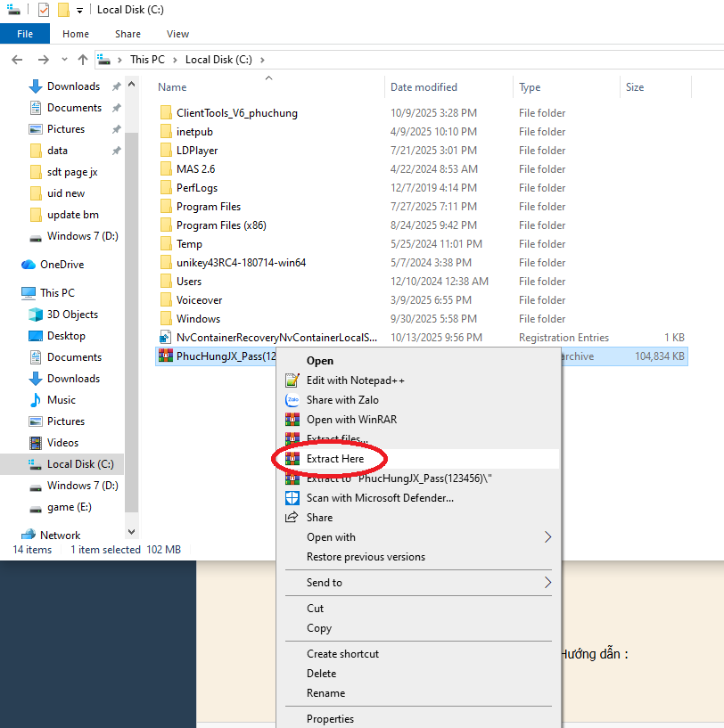The height and width of the screenshot is (728, 724).
Task: Expand the Open with submenu
Action: click(x=547, y=537)
